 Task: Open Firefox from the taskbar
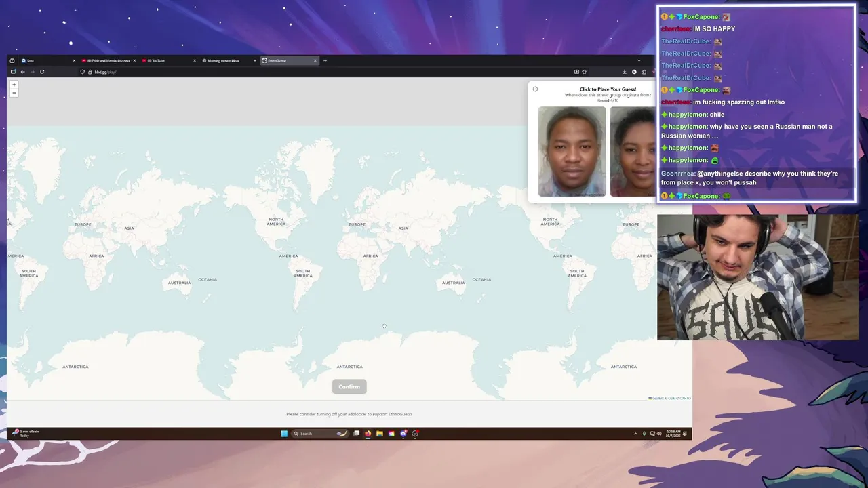368,434
